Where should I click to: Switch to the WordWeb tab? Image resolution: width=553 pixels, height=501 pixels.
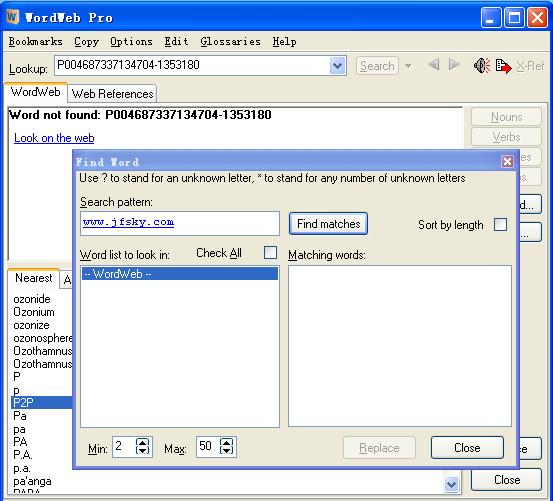pos(36,92)
